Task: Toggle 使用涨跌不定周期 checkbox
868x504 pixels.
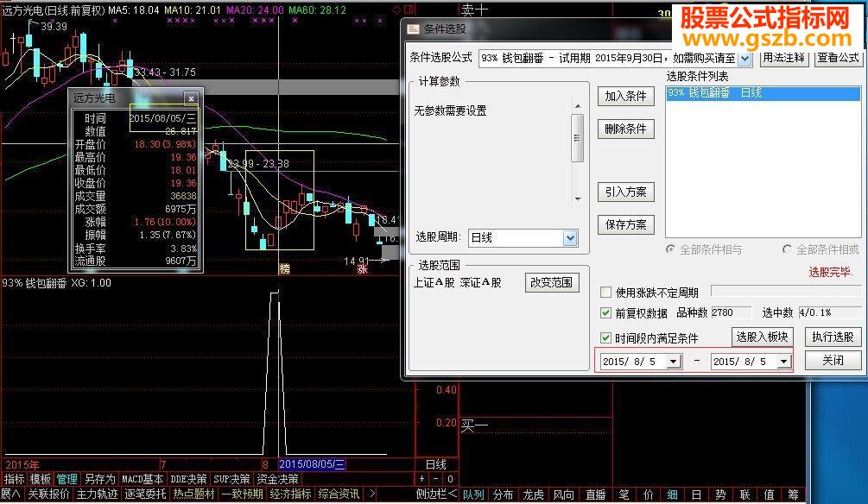Action: point(605,292)
